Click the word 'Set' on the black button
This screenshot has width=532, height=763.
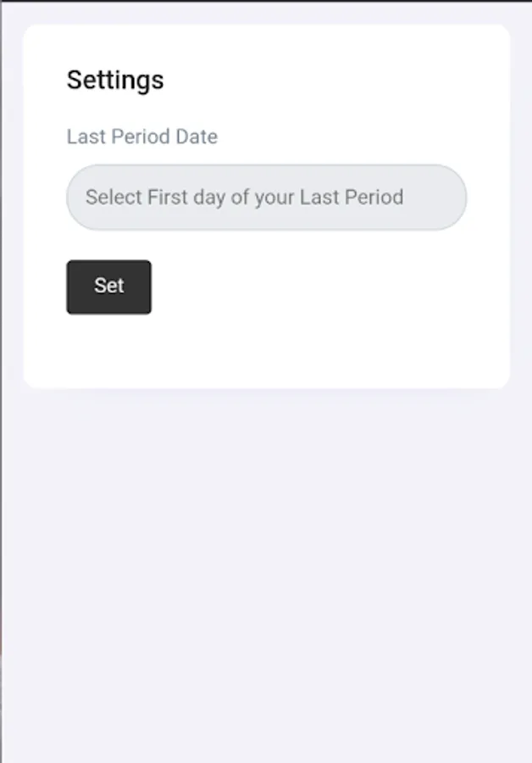(108, 286)
